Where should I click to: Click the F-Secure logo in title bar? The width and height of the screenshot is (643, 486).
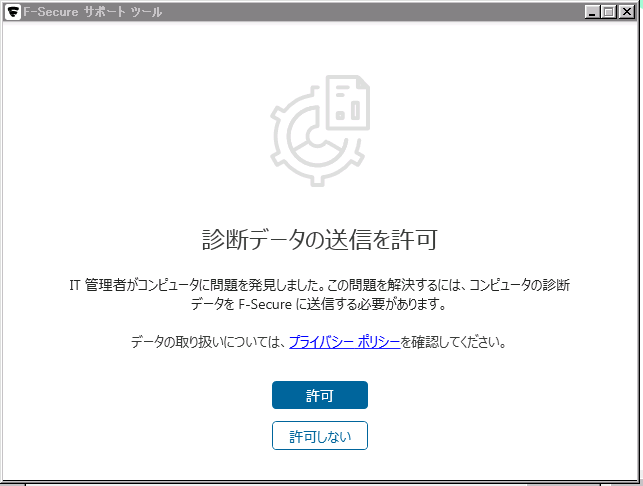13,12
